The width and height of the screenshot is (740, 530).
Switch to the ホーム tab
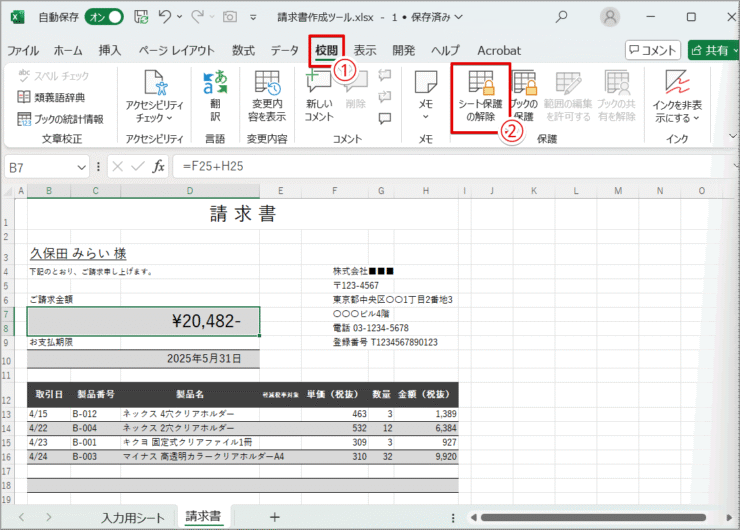(68, 50)
